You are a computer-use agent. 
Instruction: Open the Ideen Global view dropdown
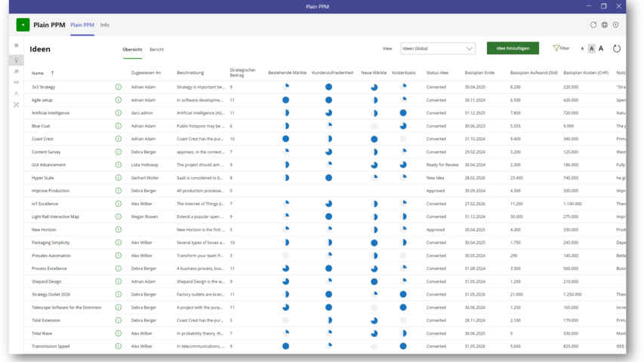pyautogui.click(x=438, y=48)
